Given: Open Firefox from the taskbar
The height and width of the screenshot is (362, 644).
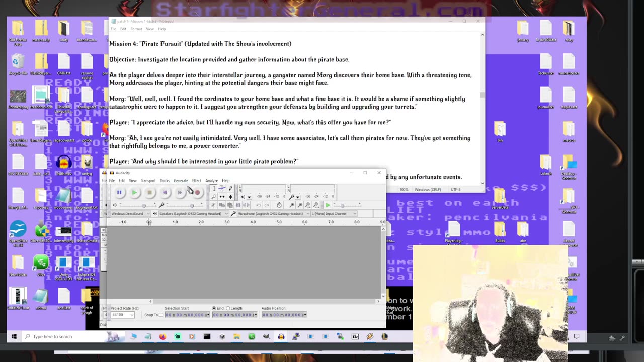Looking at the screenshot, I should (x=163, y=336).
